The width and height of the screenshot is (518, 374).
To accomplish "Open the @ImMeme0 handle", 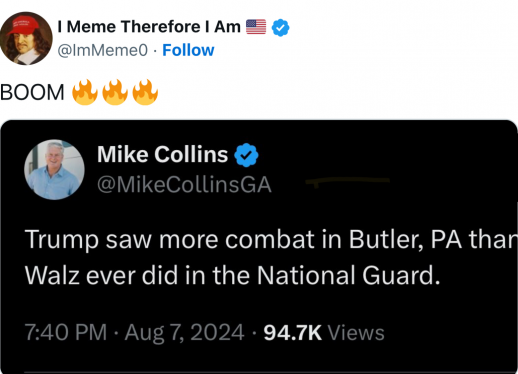I will (x=103, y=50).
